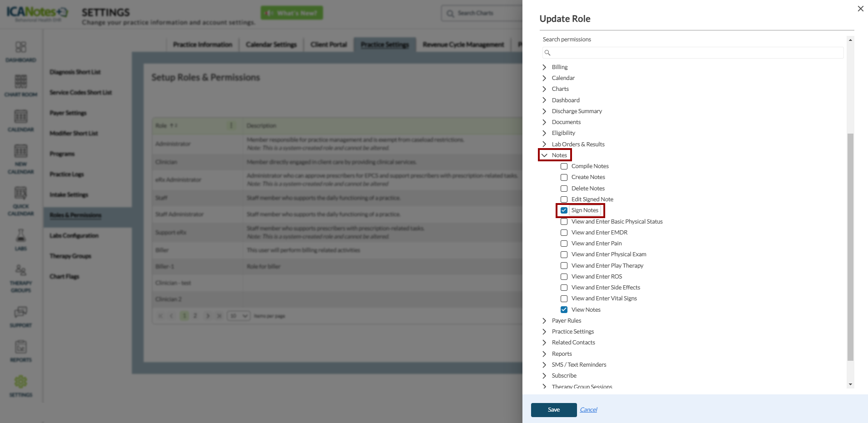Check View and Enter EMDR
The width and height of the screenshot is (868, 423).
[x=564, y=233]
